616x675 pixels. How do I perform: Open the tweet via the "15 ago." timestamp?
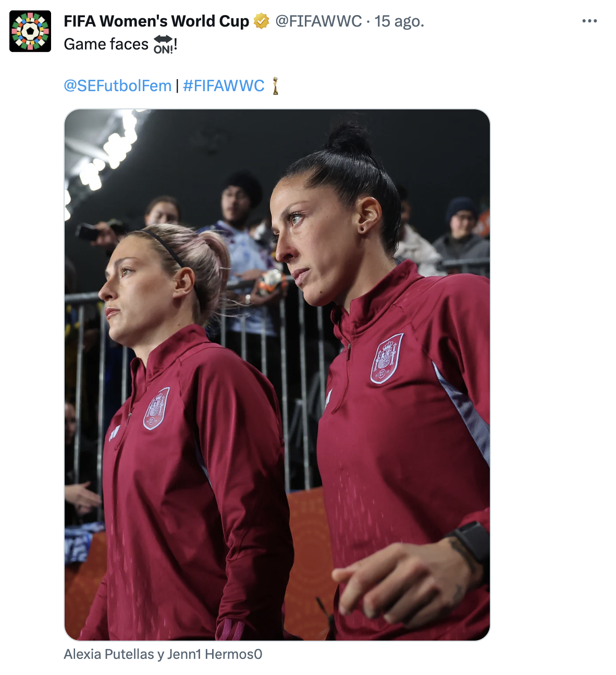399,21
